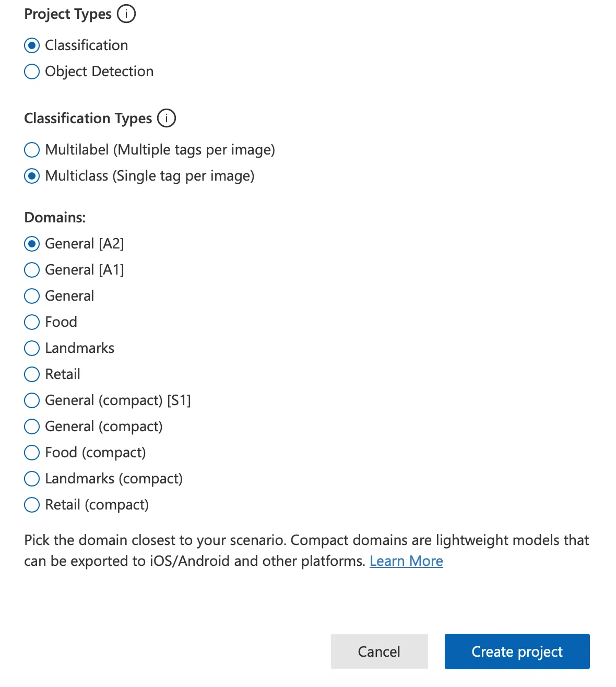Open the Learn More link

pos(406,561)
